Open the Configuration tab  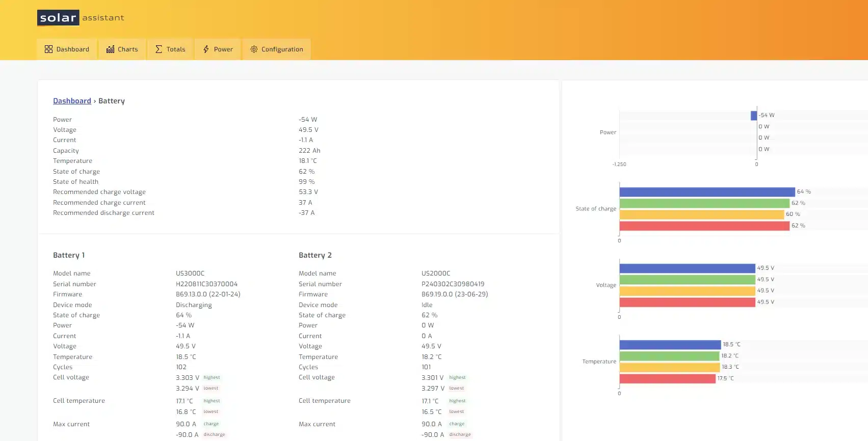point(277,49)
